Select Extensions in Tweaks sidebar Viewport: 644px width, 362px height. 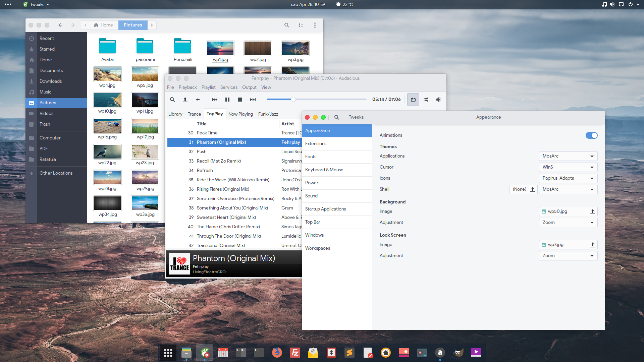[337, 143]
